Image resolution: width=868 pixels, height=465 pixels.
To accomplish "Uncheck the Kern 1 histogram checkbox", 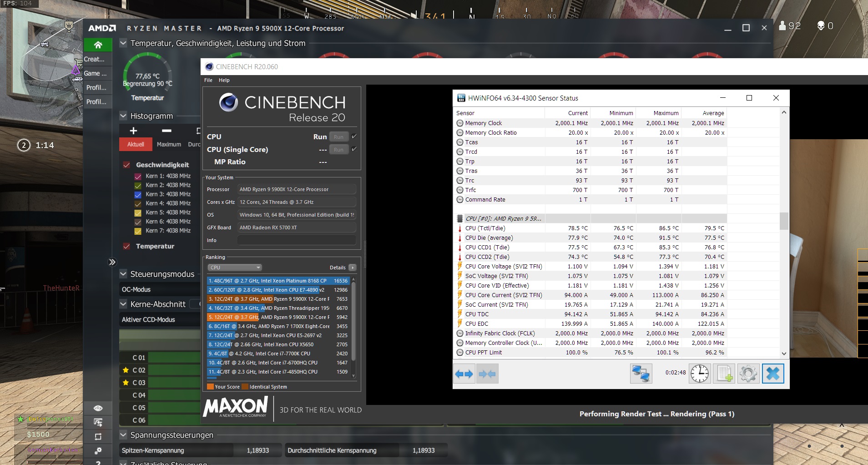I will click(x=138, y=176).
